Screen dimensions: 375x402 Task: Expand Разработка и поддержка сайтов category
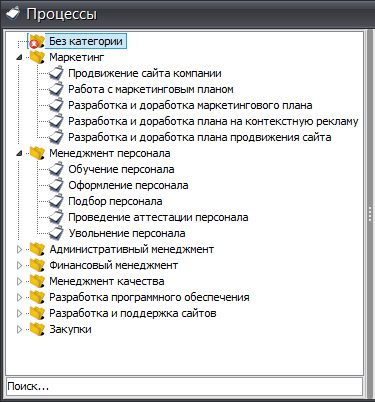(19, 313)
